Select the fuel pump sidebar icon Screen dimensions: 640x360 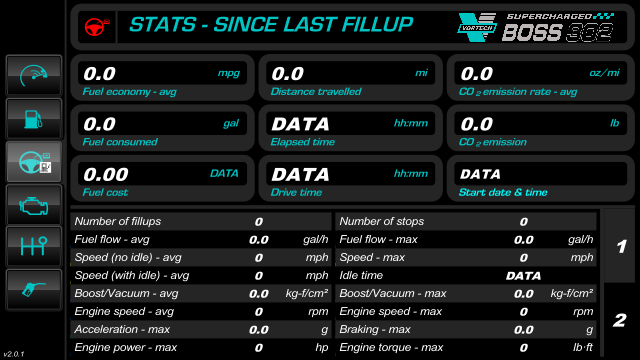[x=34, y=119]
